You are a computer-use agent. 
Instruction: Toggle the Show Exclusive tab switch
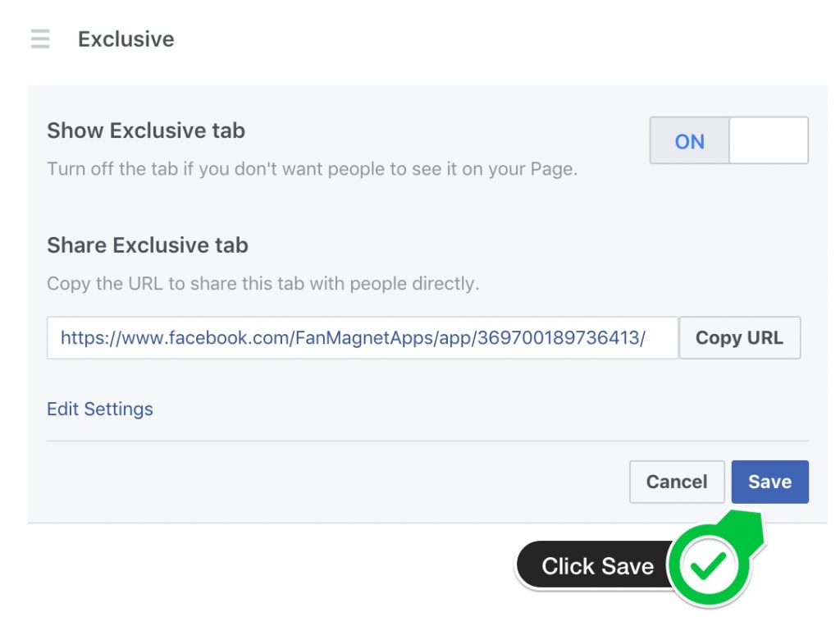pyautogui.click(x=728, y=140)
